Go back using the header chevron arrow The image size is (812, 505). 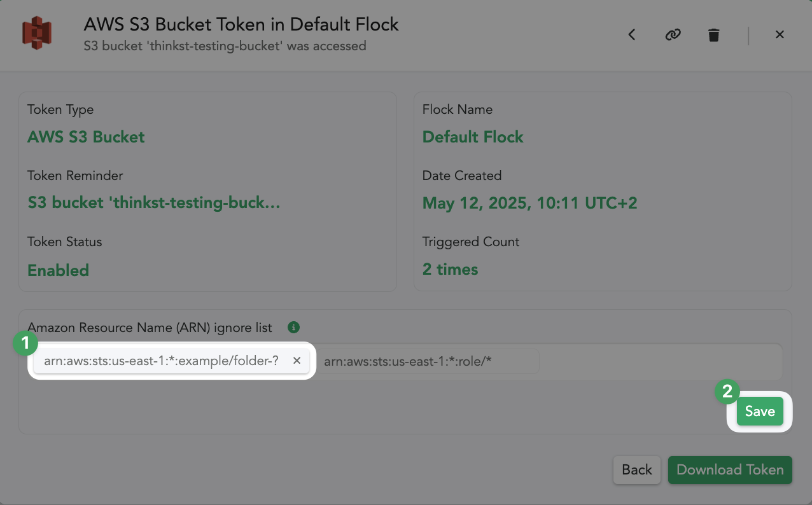pos(632,35)
